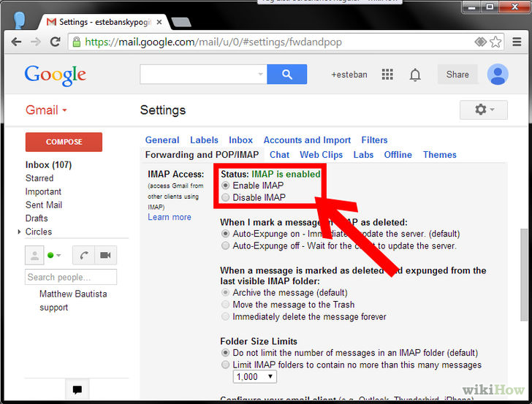Click the green padlock site security icon
The width and height of the screenshot is (532, 404).
(77, 42)
